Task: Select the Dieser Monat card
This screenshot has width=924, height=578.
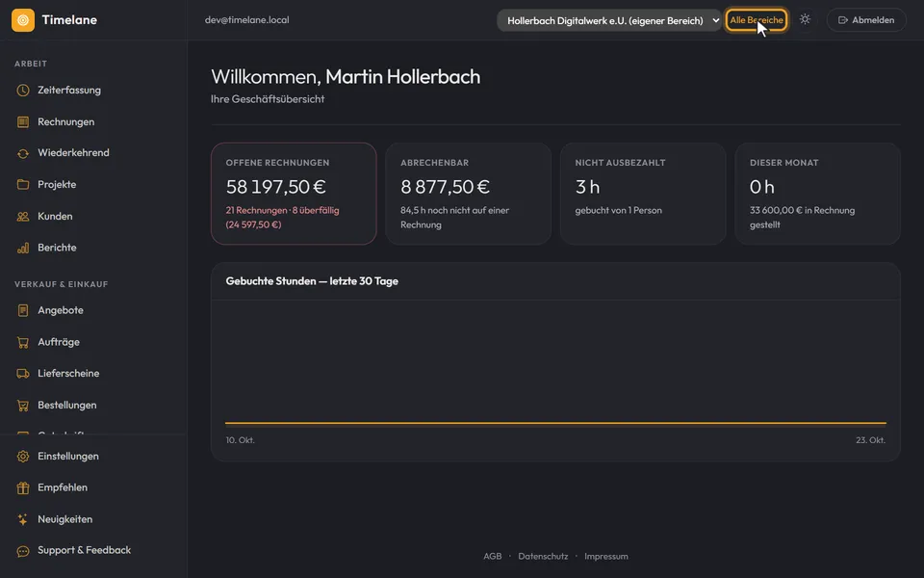Action: coord(818,194)
